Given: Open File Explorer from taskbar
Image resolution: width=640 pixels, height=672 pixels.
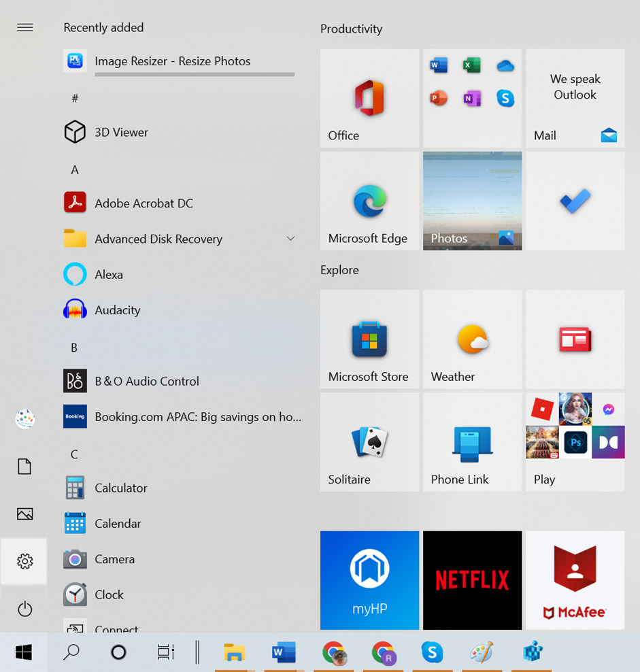Looking at the screenshot, I should coord(234,652).
